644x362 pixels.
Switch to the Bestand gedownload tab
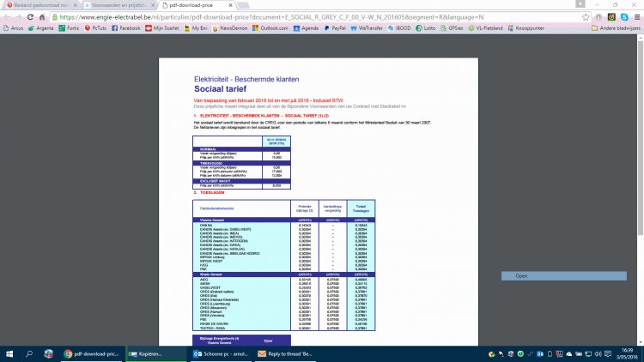click(39, 4)
